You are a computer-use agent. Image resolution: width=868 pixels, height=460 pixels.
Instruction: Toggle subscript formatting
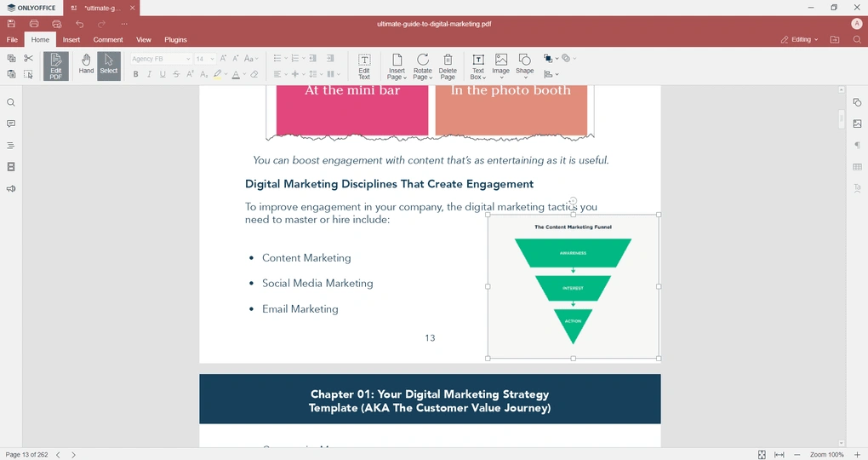203,74
